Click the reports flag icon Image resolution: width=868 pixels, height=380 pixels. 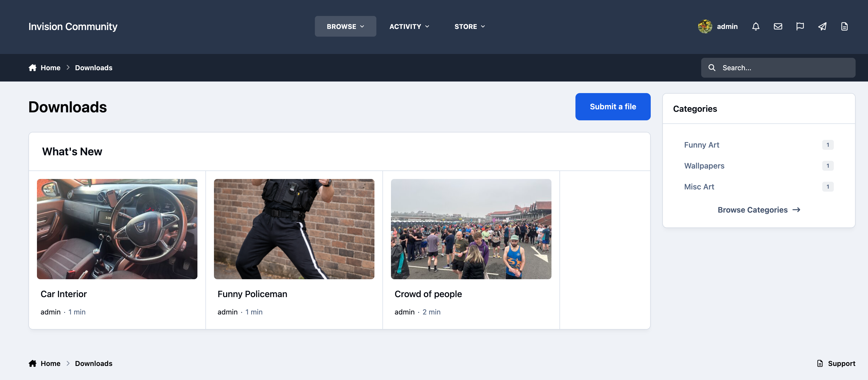(800, 26)
